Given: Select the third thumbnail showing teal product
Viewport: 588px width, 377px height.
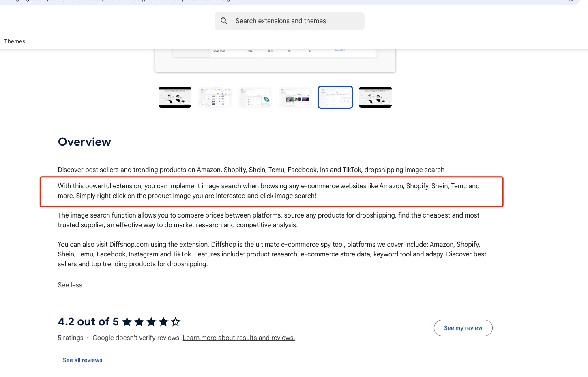Looking at the screenshot, I should (255, 97).
